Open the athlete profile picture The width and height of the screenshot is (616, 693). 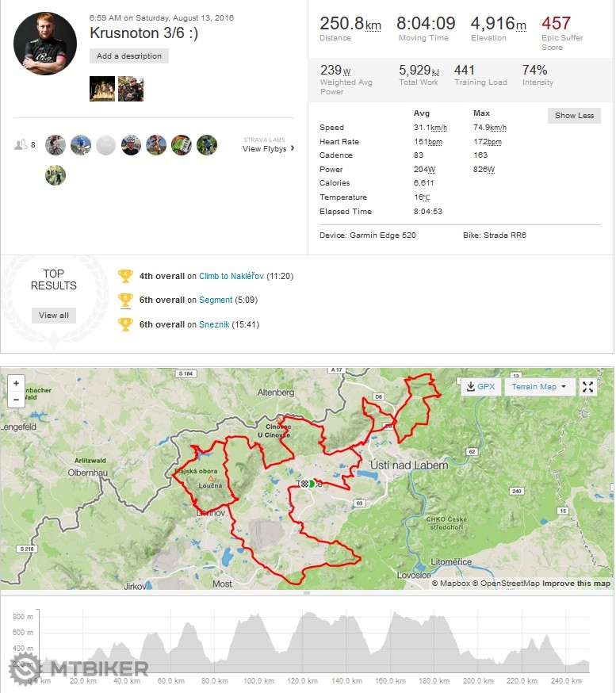[45, 44]
